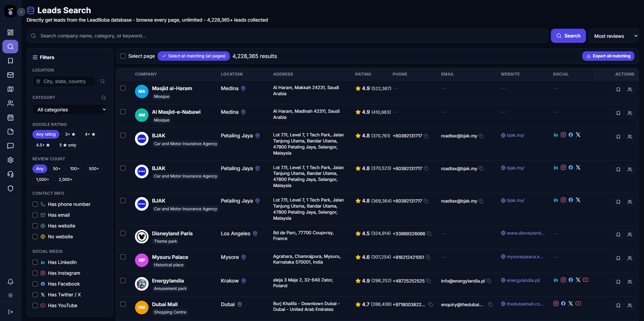
Task: Open the All categories dropdown
Action: (x=70, y=110)
